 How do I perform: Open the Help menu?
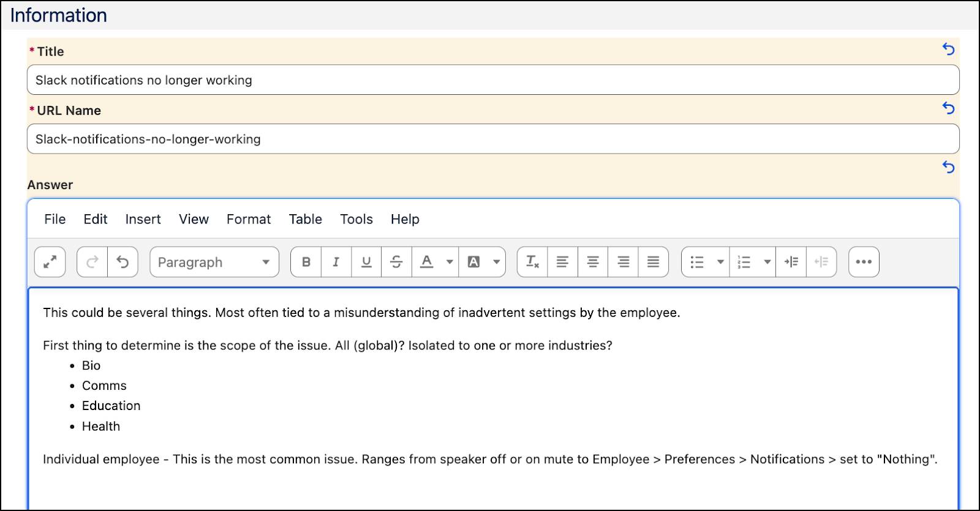tap(405, 219)
